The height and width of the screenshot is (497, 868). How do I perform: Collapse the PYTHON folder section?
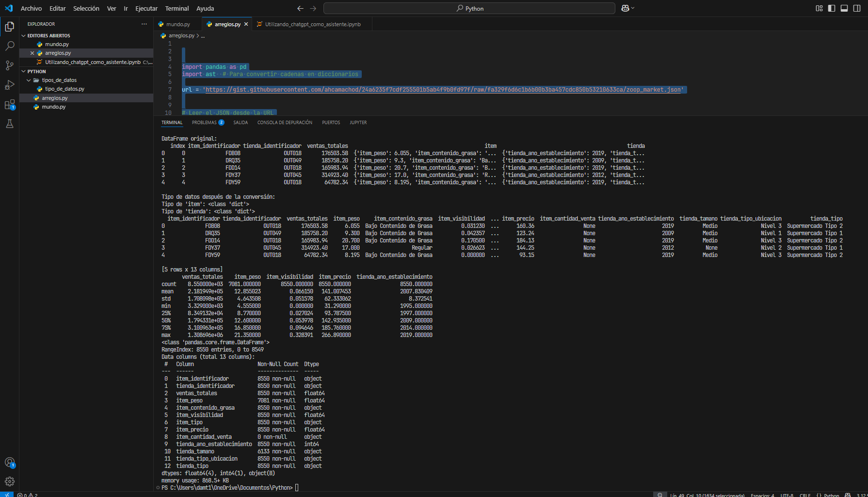click(23, 71)
